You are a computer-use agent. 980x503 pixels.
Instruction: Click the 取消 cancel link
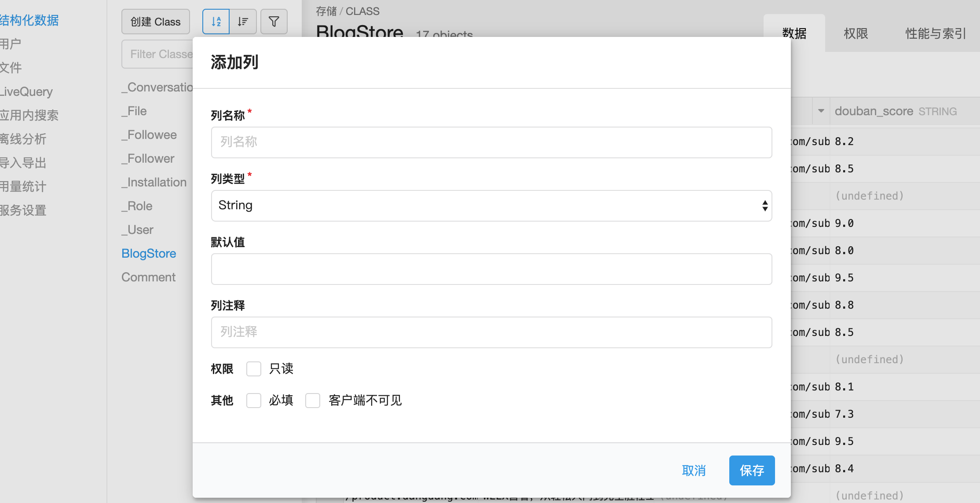point(694,470)
